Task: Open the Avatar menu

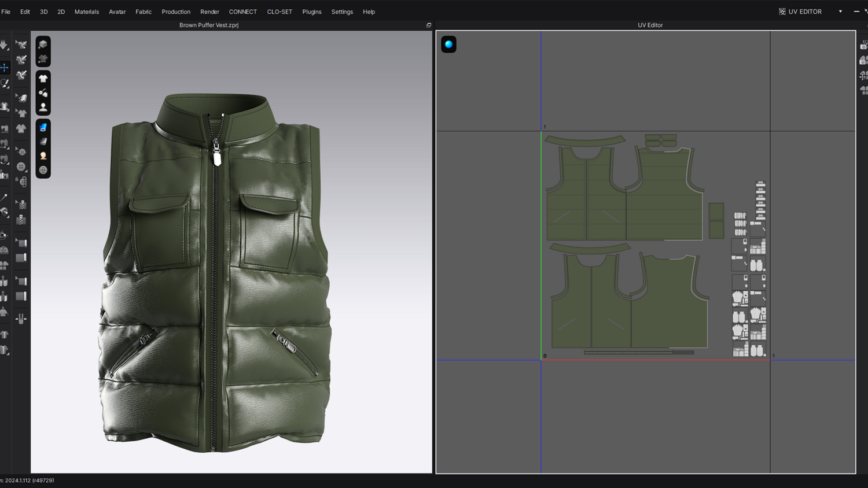Action: point(117,12)
